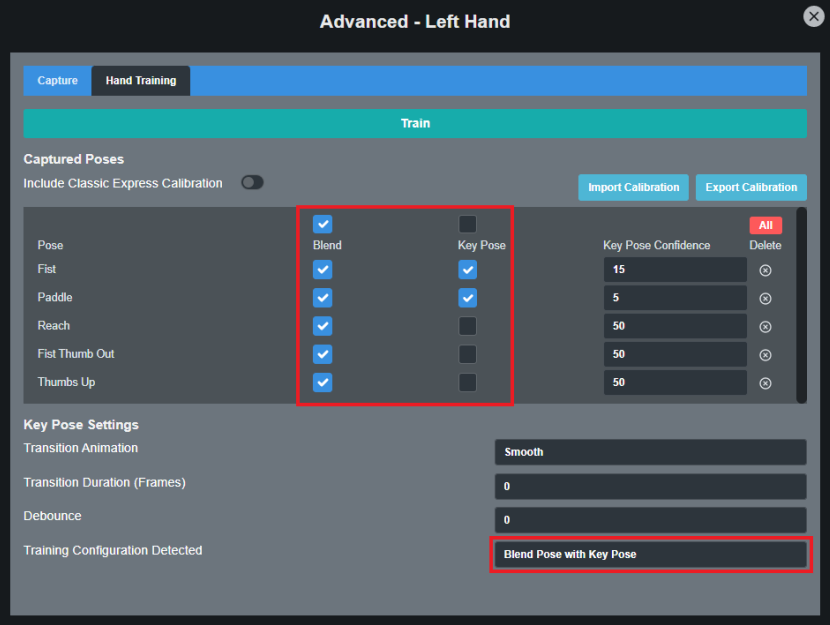Click Import Calibration button

(x=633, y=187)
